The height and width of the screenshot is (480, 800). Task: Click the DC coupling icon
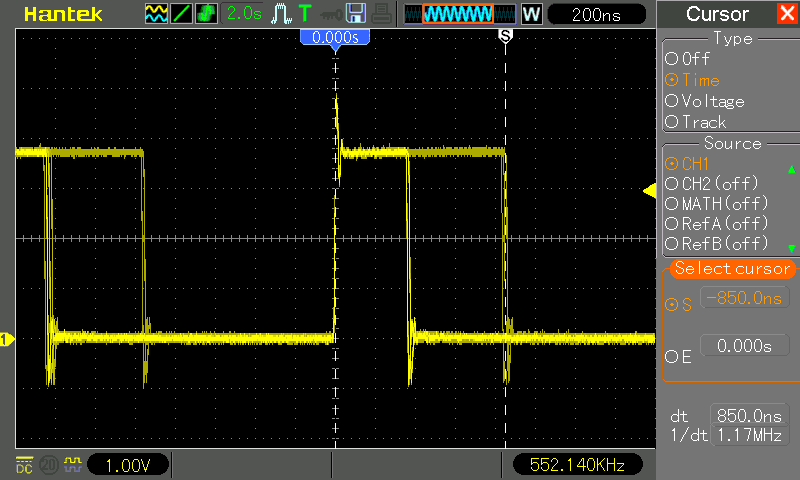click(24, 465)
